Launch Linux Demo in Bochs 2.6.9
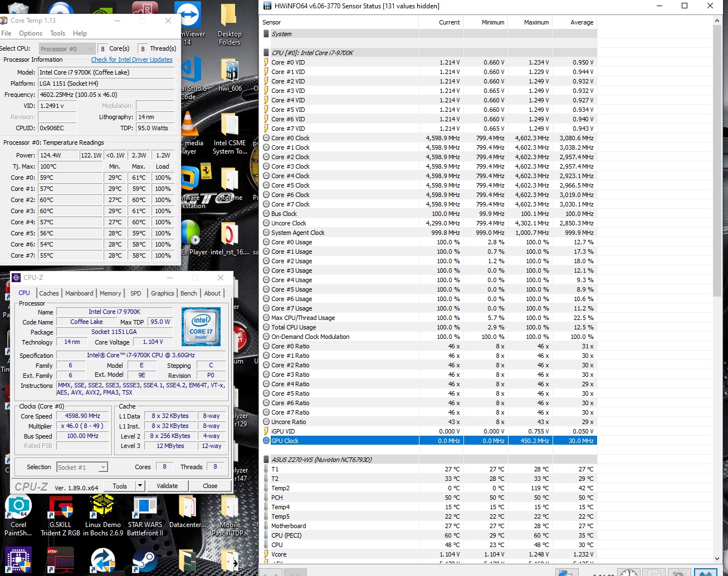 [103, 515]
